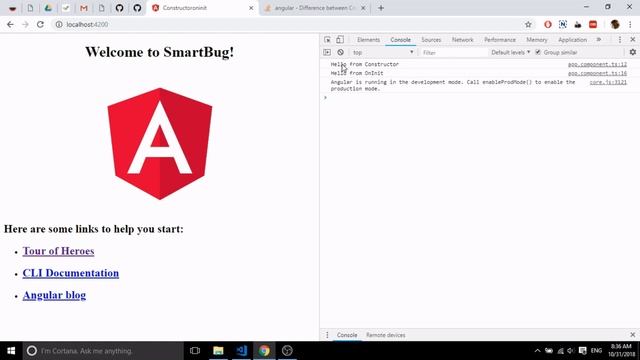Open Visual Studio Code from the taskbar
This screenshot has width=640, height=360.
(x=242, y=351)
